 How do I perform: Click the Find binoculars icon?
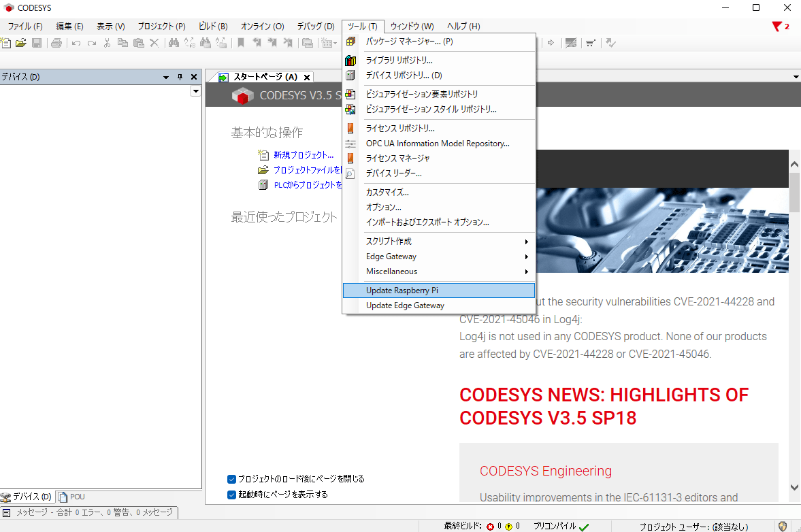174,43
